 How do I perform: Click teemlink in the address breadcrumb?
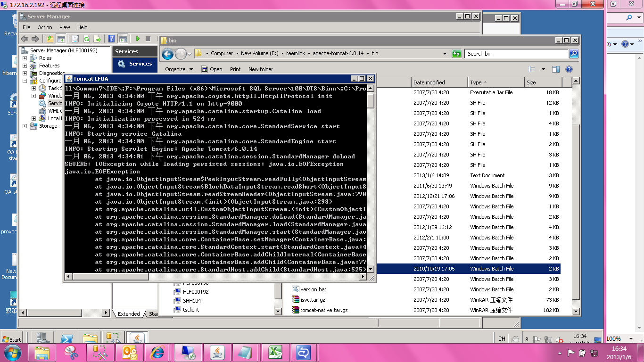[296, 53]
